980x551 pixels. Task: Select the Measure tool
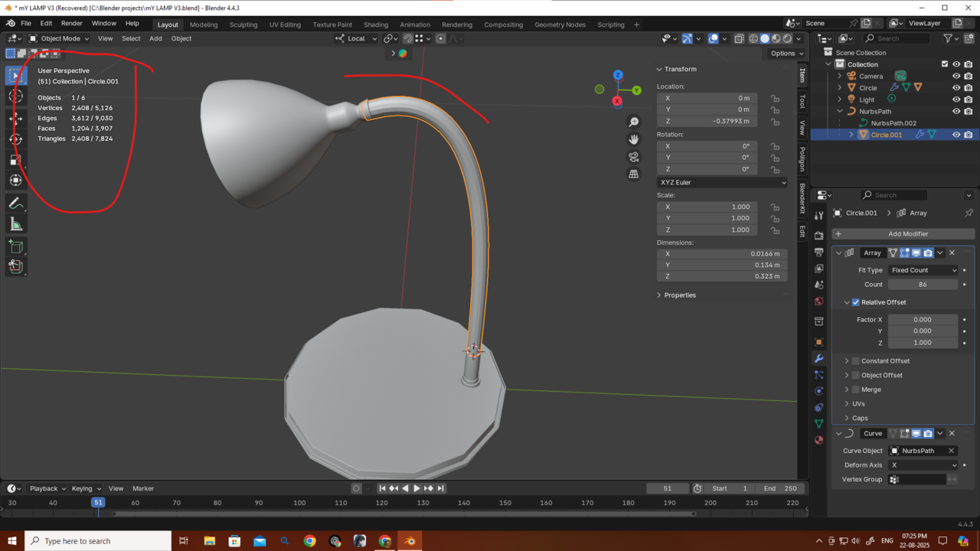click(x=15, y=223)
